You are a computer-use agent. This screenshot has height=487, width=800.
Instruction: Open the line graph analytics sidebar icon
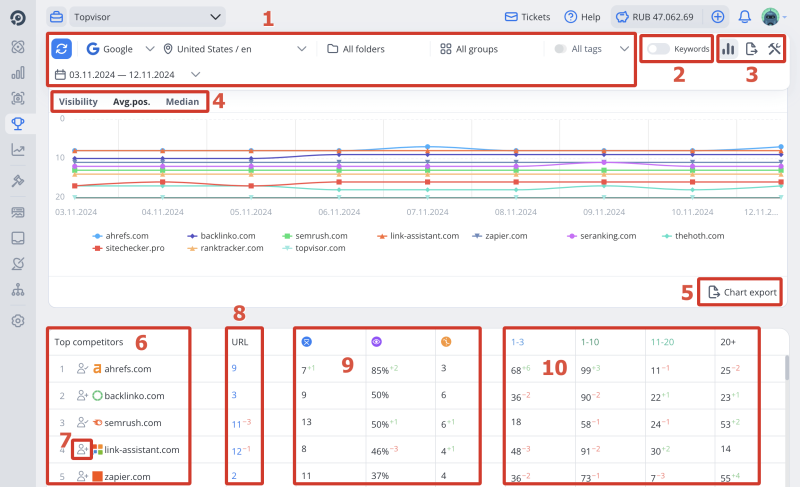click(18, 150)
